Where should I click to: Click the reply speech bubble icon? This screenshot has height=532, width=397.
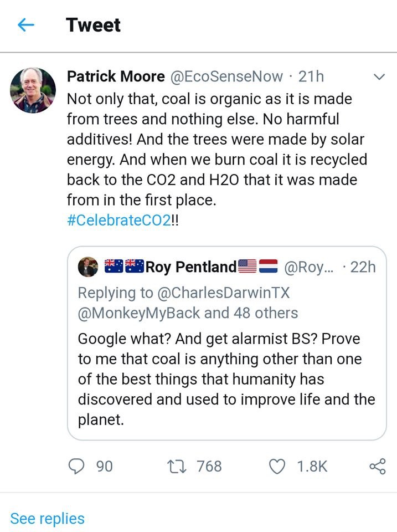[x=75, y=467]
